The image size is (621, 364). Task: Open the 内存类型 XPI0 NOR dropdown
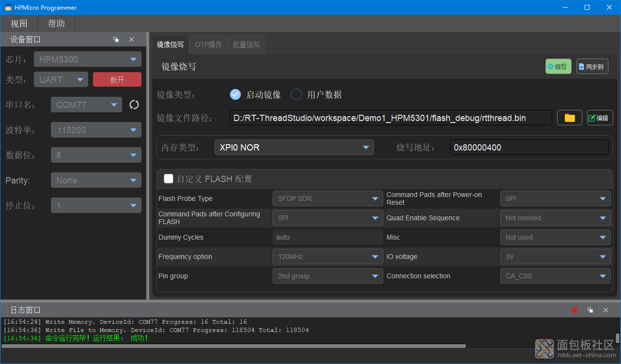point(294,147)
